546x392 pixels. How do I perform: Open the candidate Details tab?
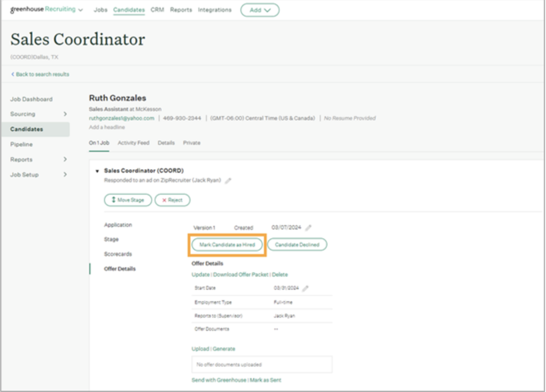click(x=166, y=143)
